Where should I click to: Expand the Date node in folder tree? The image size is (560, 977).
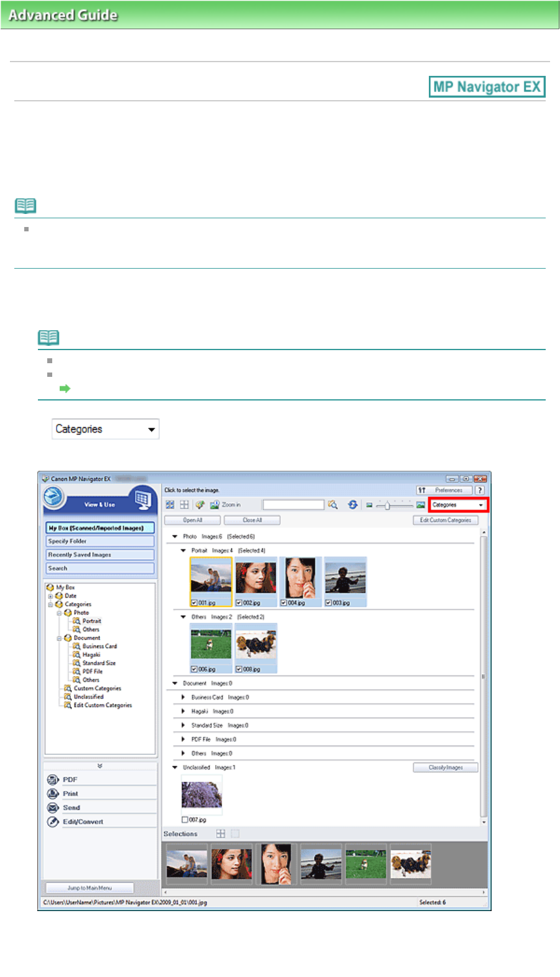(x=50, y=596)
